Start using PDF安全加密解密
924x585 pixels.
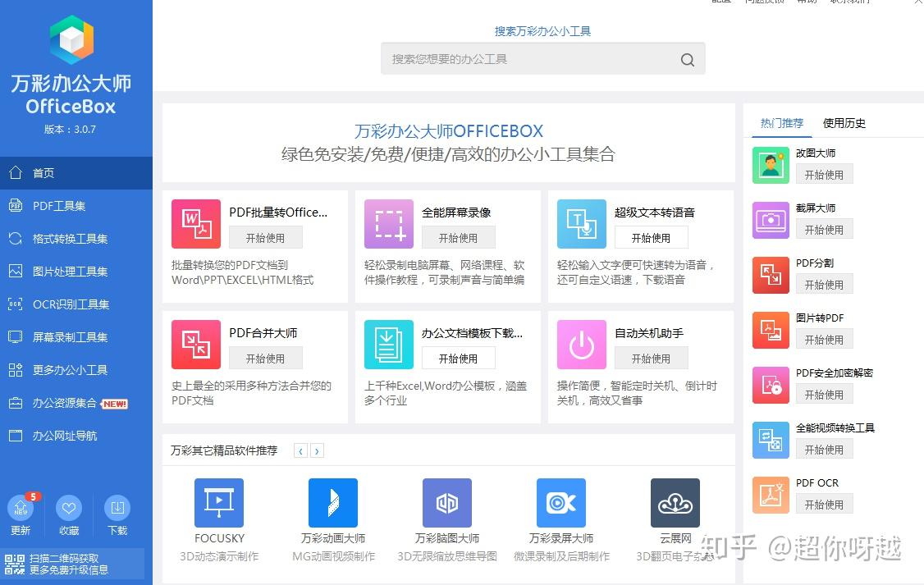pyautogui.click(x=824, y=394)
